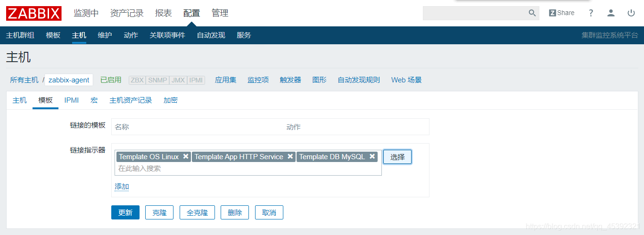Open the 自动发现规则 link

359,80
